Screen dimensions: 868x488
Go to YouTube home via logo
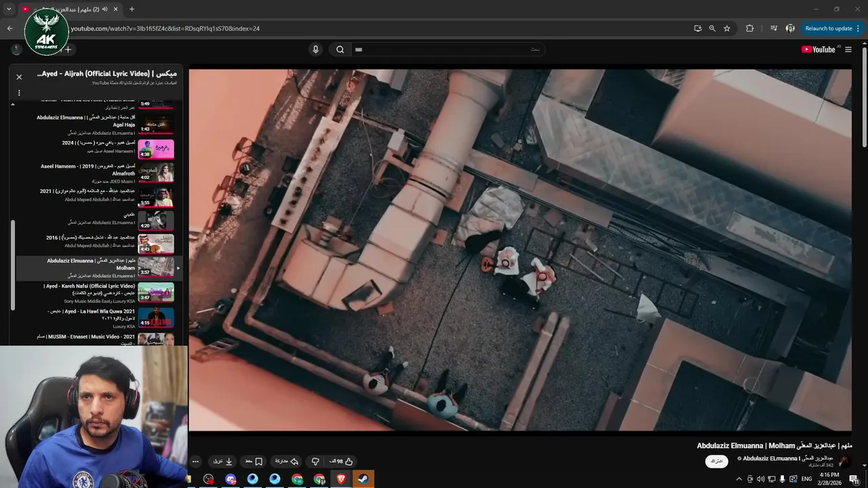(x=819, y=49)
